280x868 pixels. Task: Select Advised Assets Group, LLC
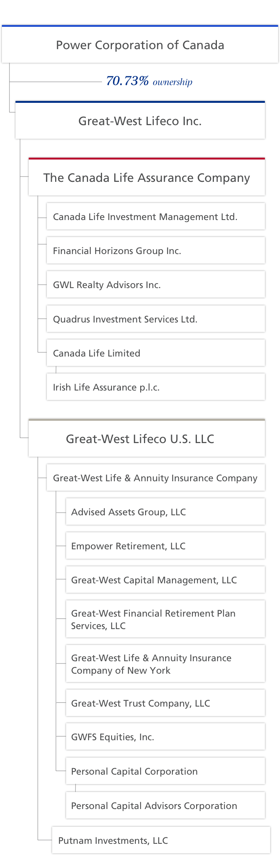pyautogui.click(x=166, y=511)
